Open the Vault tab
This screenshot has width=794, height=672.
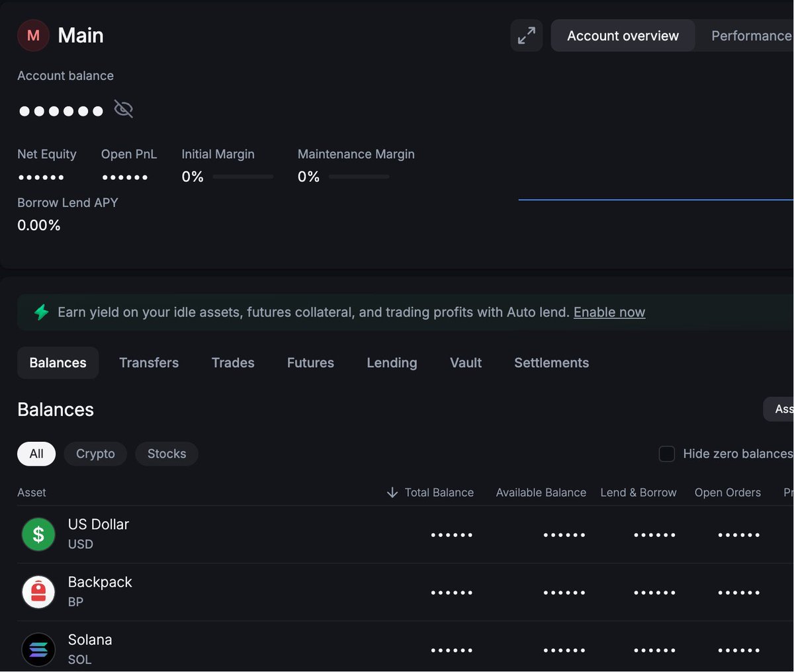click(x=466, y=362)
